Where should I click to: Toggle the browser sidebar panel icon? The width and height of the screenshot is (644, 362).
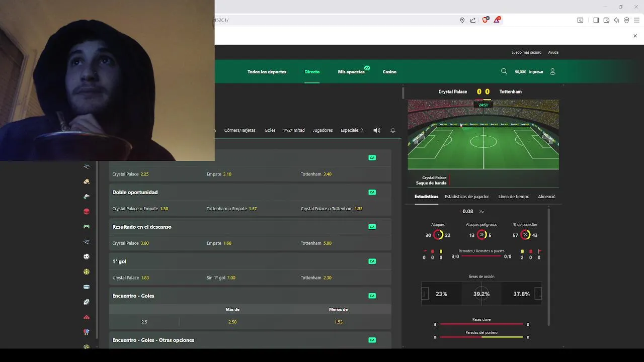pyautogui.click(x=596, y=20)
